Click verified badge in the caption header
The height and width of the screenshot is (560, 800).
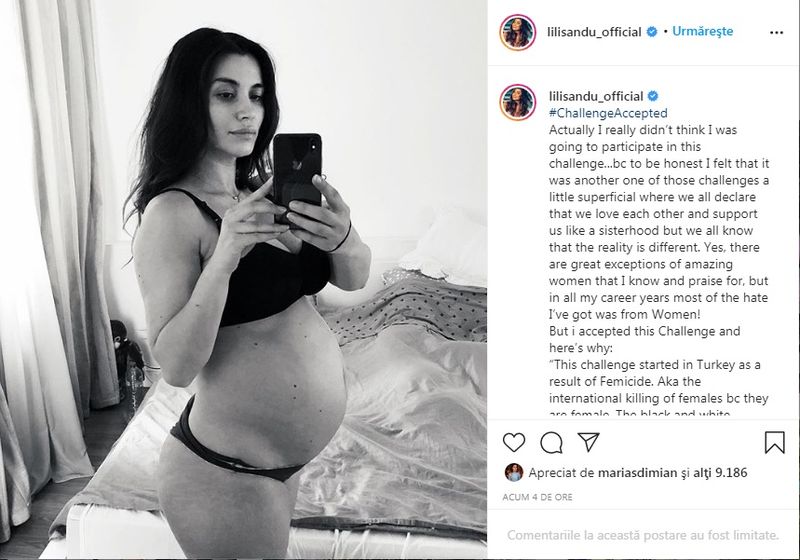click(653, 96)
